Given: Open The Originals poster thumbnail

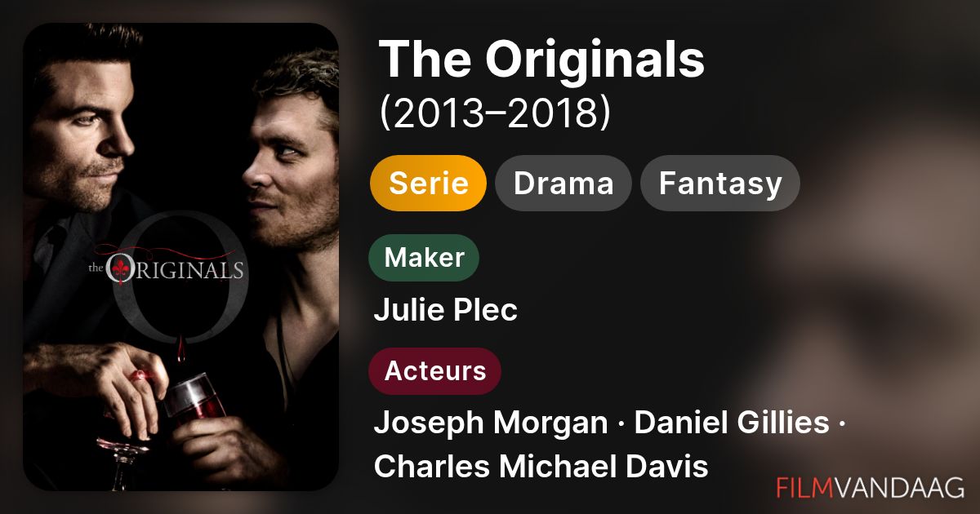Looking at the screenshot, I should click(180, 257).
